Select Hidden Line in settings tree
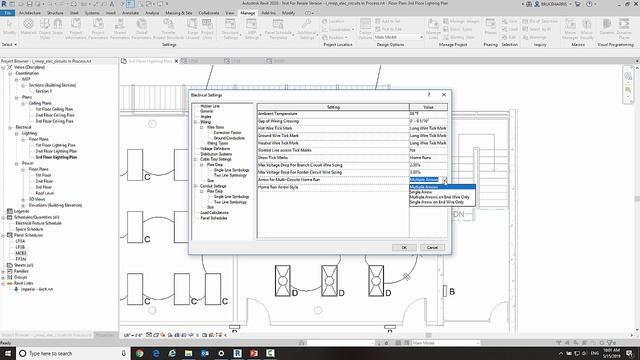This screenshot has width=640, height=360. coord(210,106)
